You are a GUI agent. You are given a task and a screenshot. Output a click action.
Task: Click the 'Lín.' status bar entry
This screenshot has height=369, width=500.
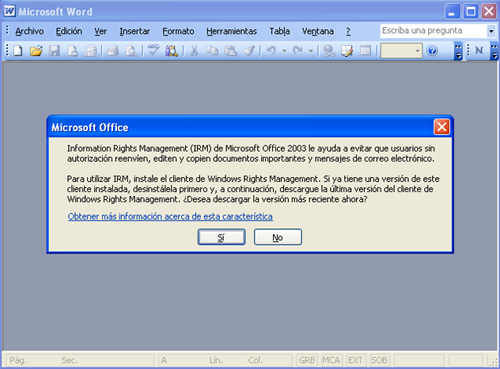click(x=216, y=360)
